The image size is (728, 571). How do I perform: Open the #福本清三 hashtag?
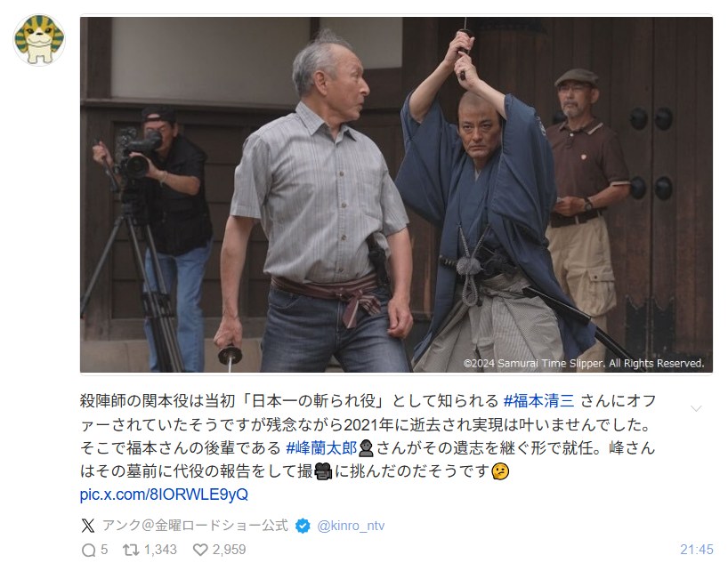pyautogui.click(x=539, y=401)
